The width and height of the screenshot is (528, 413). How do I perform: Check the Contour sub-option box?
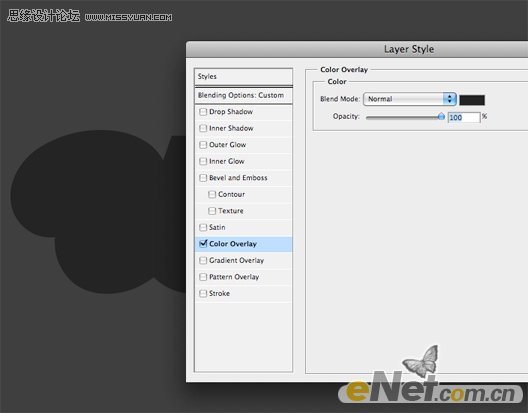[x=212, y=194]
